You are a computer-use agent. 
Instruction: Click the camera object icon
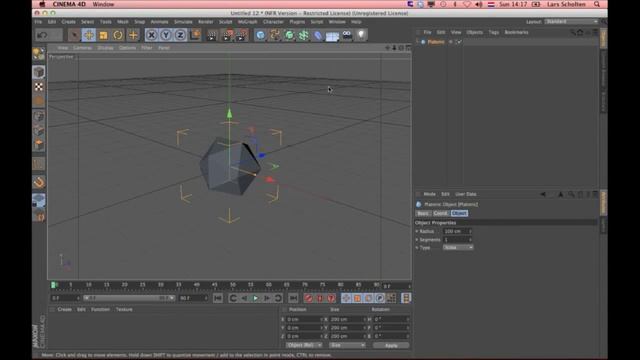347,35
